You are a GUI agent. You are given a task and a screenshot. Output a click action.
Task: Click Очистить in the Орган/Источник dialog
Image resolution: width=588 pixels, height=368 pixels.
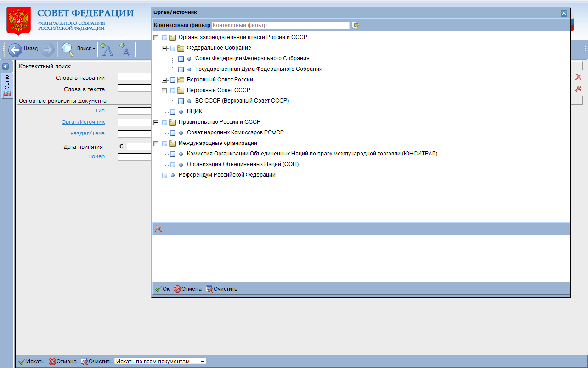221,289
